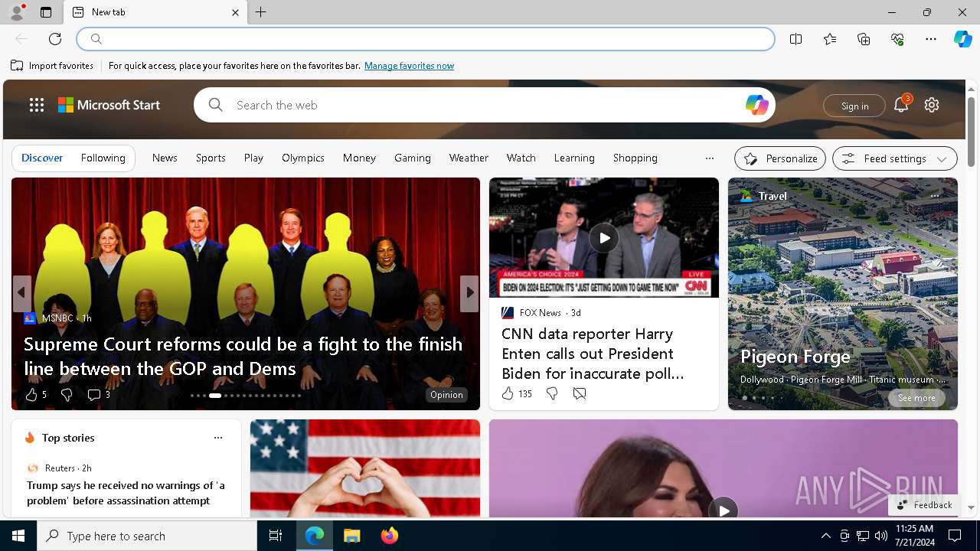Open the Play category
The image size is (980, 551).
[x=253, y=158]
